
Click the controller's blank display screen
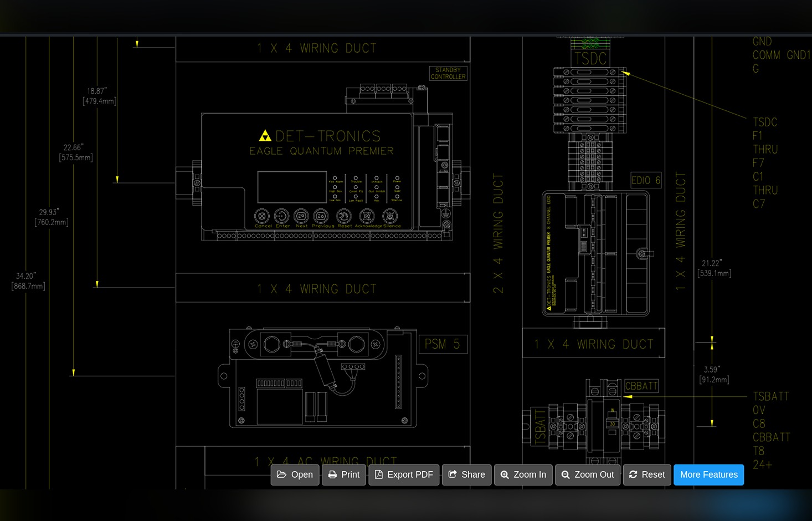(x=292, y=187)
